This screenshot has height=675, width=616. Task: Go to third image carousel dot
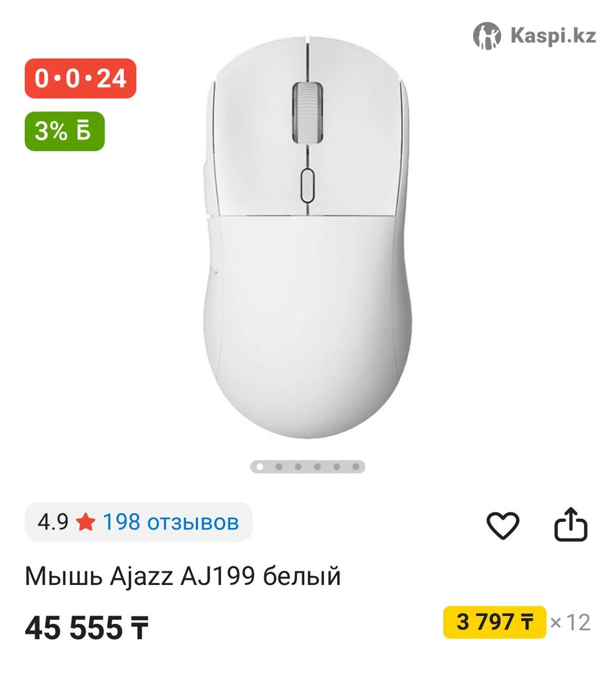click(298, 467)
